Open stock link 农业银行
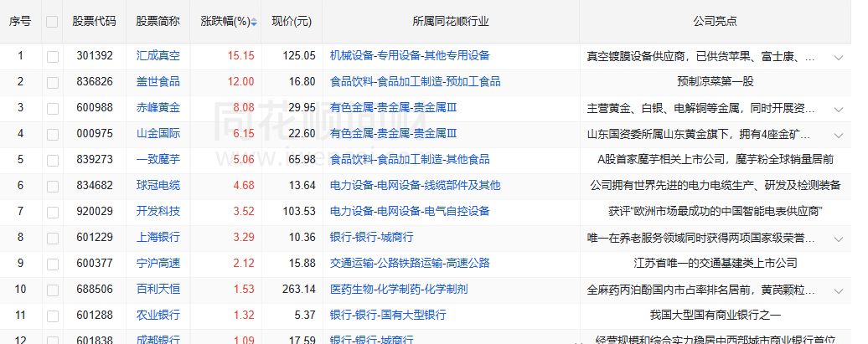868x344 pixels. coord(158,316)
